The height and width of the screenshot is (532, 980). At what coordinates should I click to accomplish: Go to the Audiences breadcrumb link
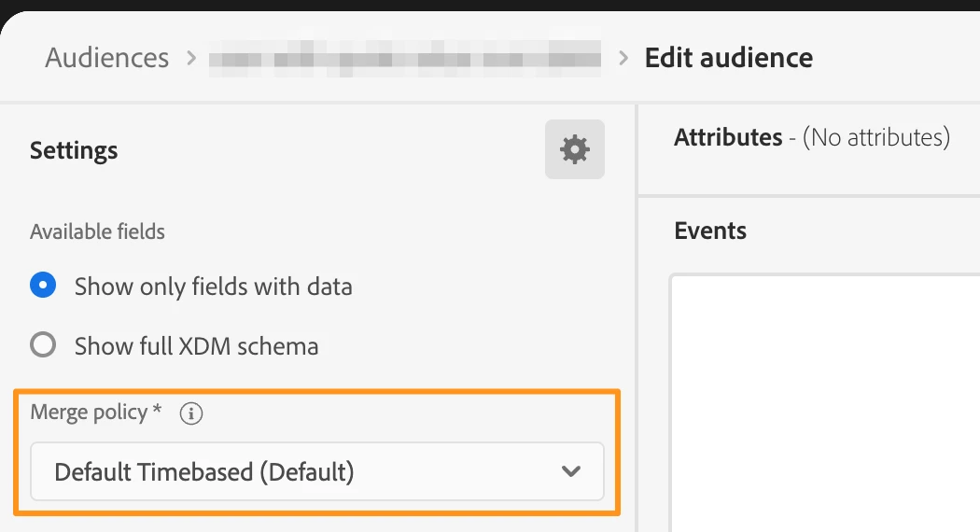[x=107, y=58]
